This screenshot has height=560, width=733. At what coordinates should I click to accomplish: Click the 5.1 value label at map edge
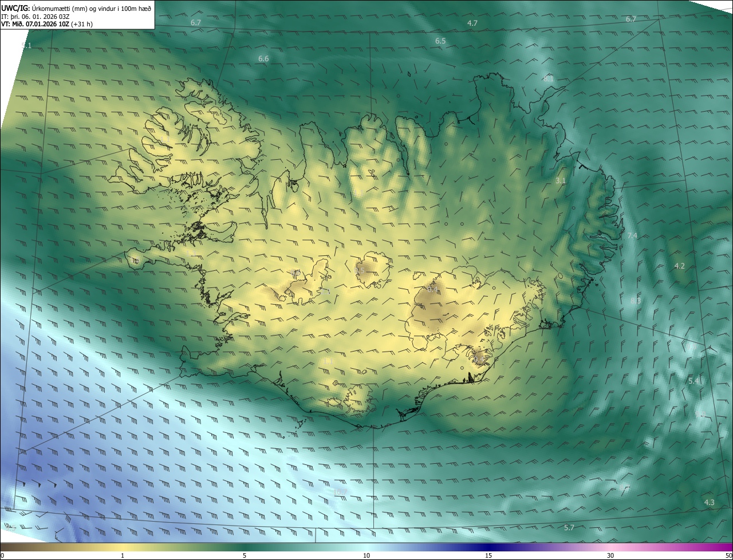click(x=26, y=45)
